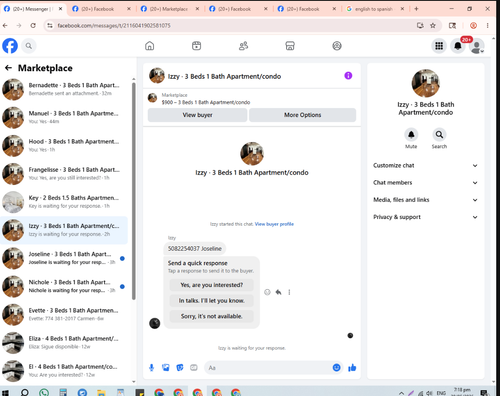Expand Chat members section
Image resolution: width=500 pixels, height=396 pixels.
425,183
